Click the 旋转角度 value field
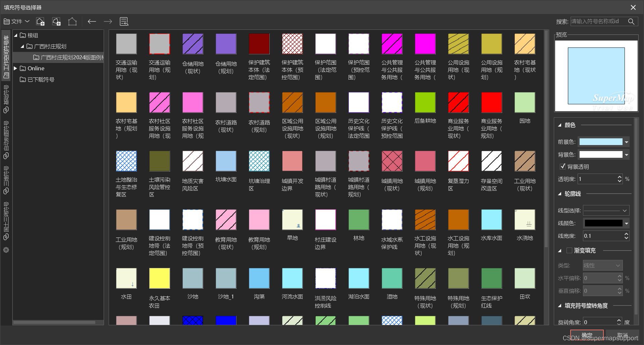The image size is (644, 345). pyautogui.click(x=599, y=322)
